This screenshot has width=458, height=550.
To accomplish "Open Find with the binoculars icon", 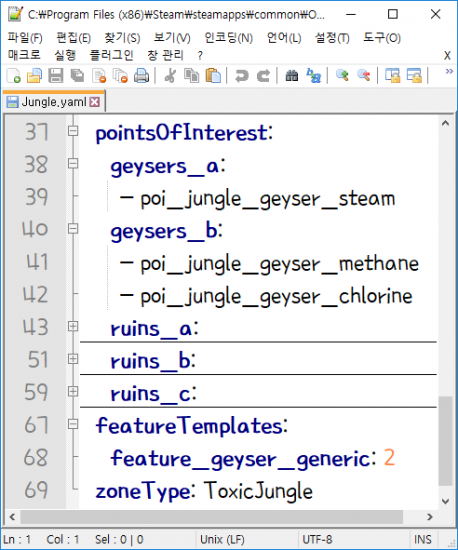I will click(x=292, y=75).
